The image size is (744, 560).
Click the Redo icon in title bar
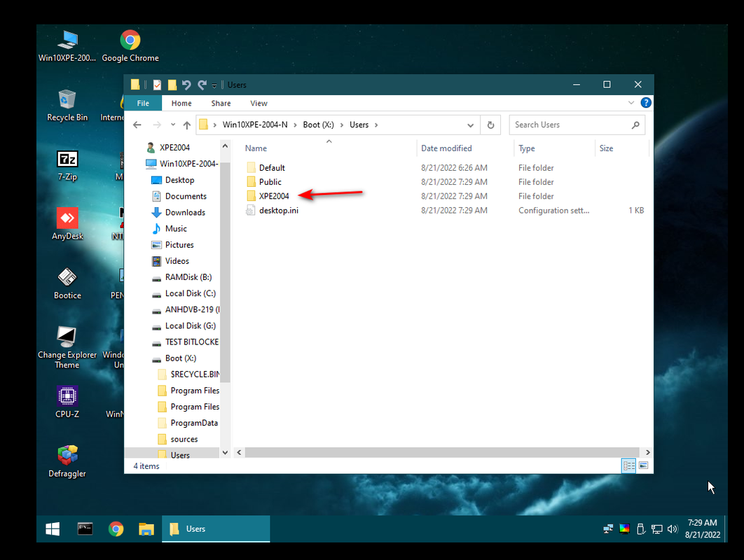[202, 85]
